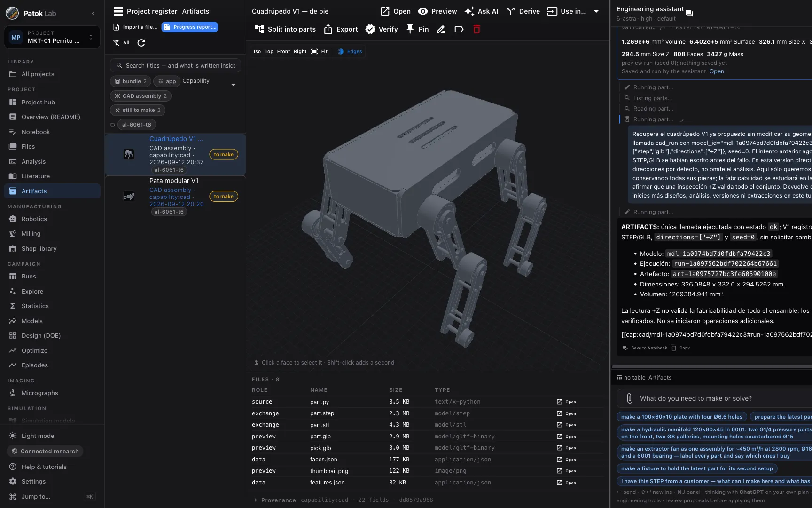Expand the 'Running part...' step above ARTIFACTS
This screenshot has width=812, height=508.
pos(653,212)
